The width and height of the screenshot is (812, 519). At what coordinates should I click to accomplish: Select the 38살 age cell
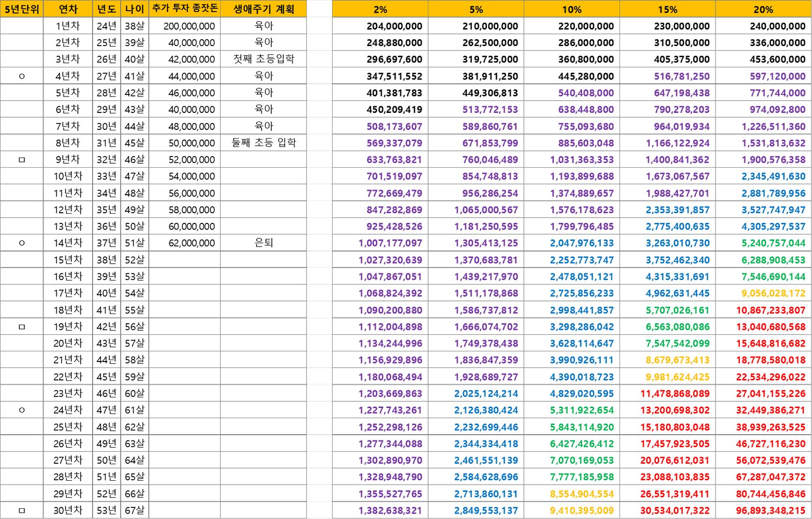pos(135,26)
